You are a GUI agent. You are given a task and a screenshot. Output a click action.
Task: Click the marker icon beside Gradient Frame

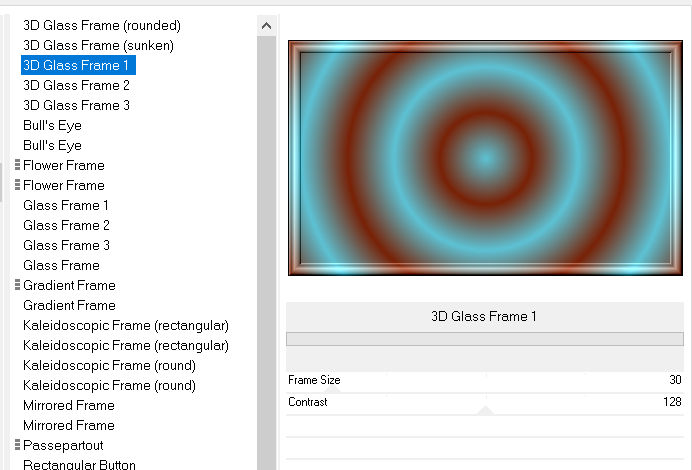17,285
